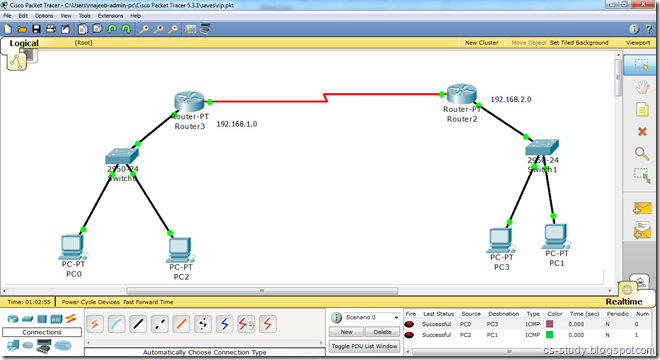Click New Cluster in the top bar
660x360 pixels.
coord(482,43)
